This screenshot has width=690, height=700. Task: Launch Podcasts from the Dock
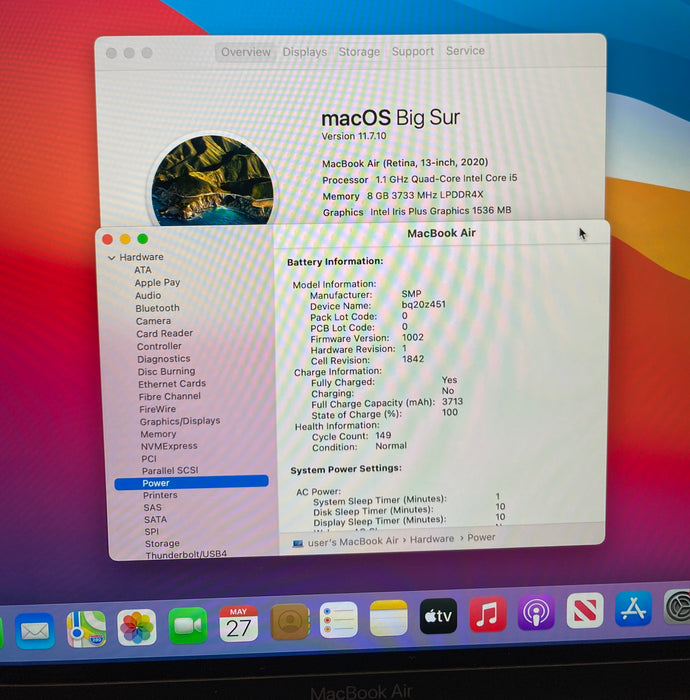[536, 612]
